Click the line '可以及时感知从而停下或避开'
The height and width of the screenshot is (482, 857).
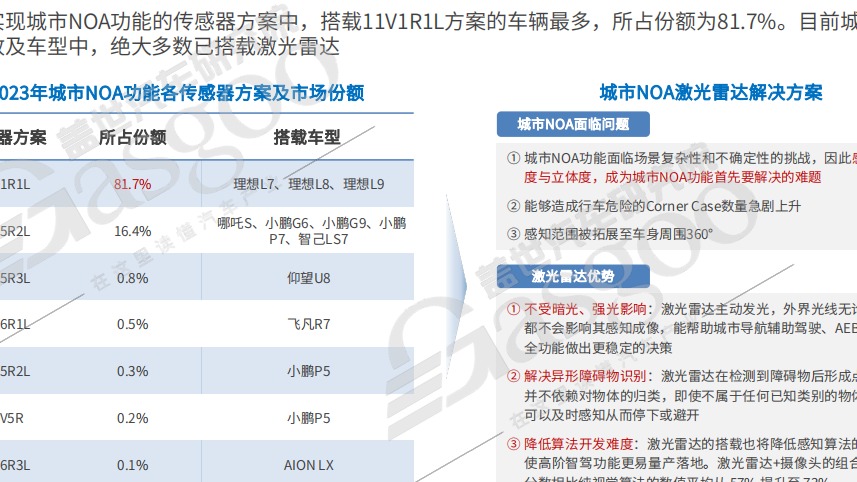(x=612, y=415)
